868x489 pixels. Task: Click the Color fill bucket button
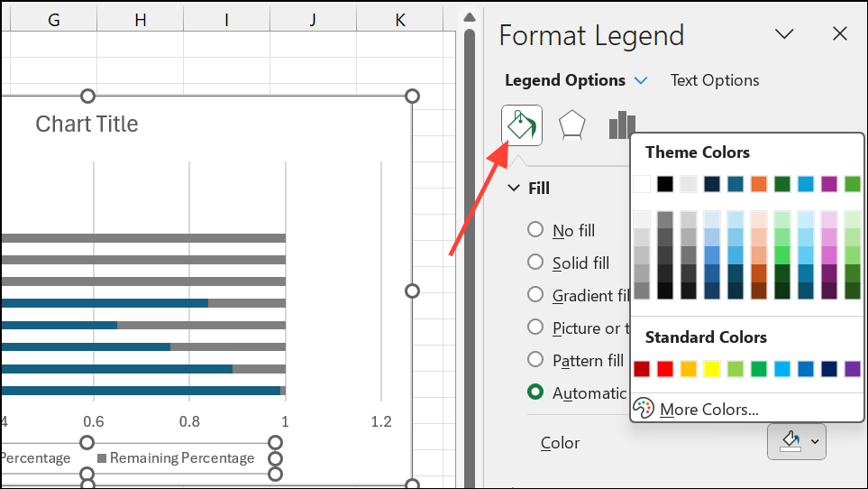pyautogui.click(x=790, y=441)
